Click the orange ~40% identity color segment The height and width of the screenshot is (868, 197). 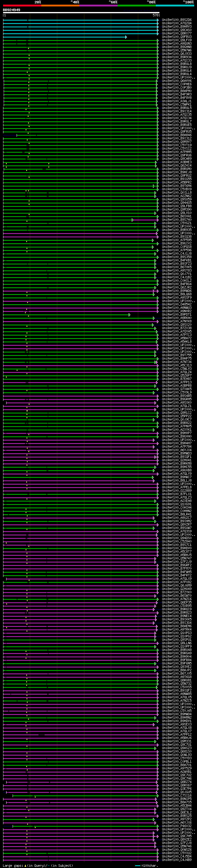[60, 6]
